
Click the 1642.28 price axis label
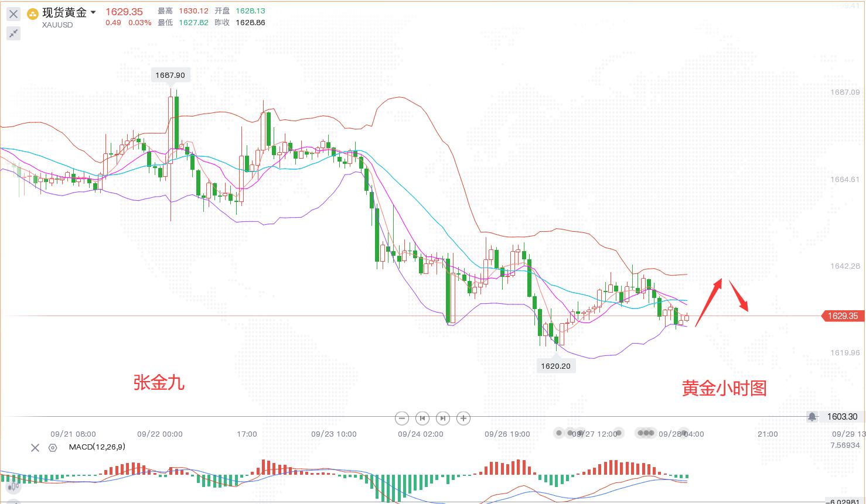click(x=845, y=266)
